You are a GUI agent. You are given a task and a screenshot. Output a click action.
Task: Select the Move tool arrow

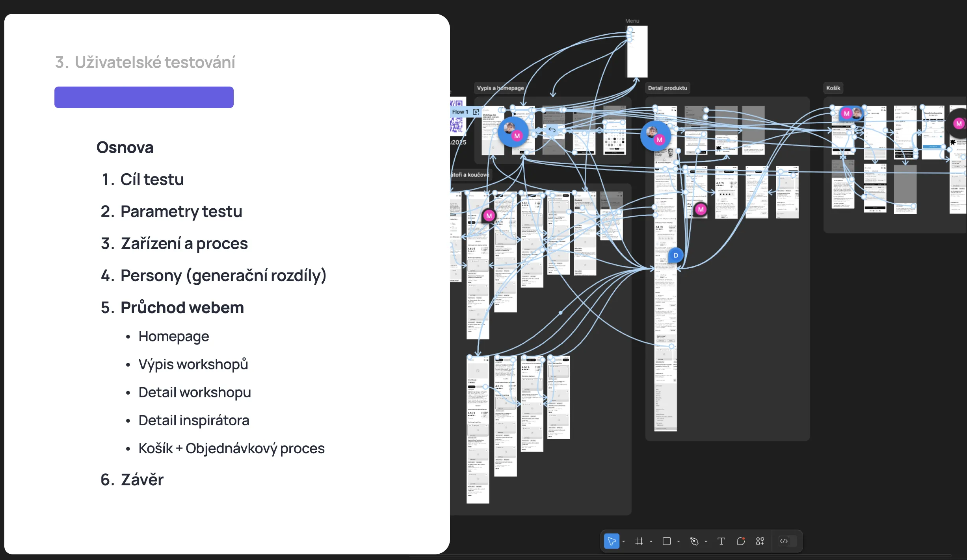[612, 541]
